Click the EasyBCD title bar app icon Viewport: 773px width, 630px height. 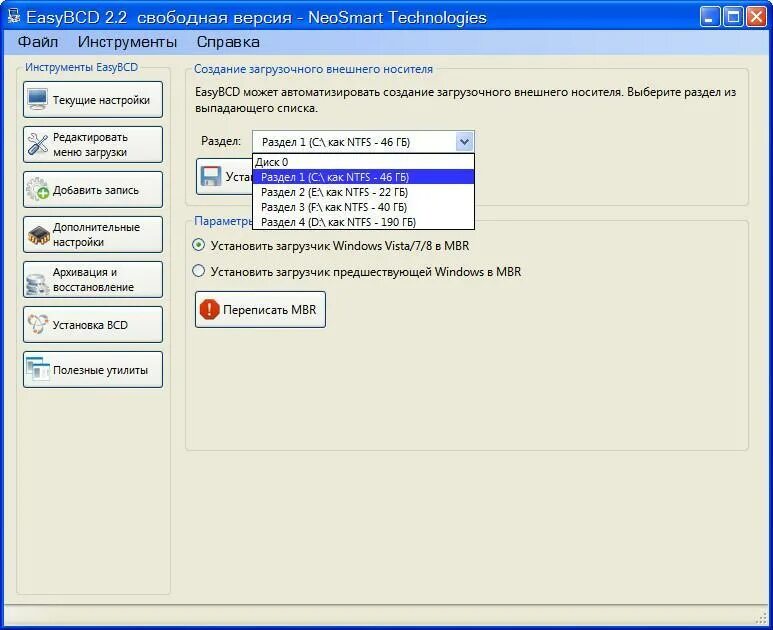(x=13, y=16)
